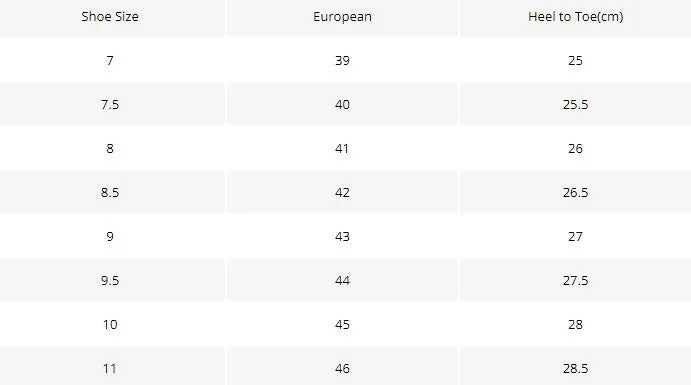The width and height of the screenshot is (691, 385).
Task: Click European size 44 cell
Action: (342, 281)
